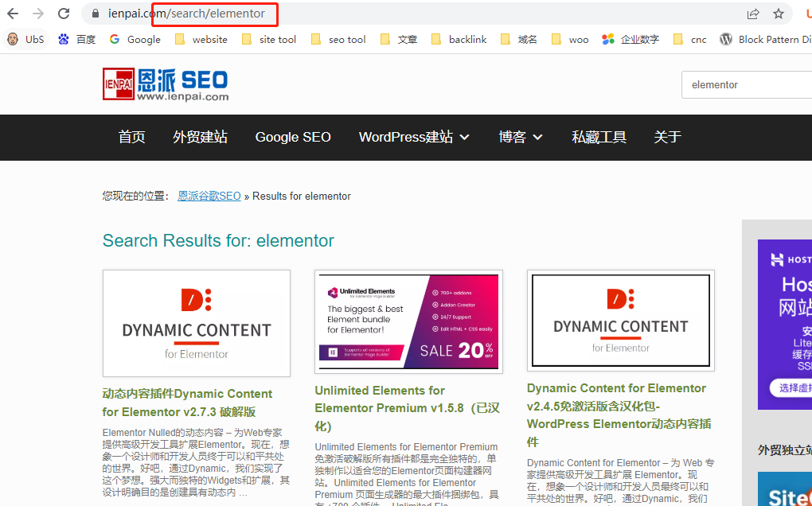Open the seo tool bookmark folder
The height and width of the screenshot is (506, 812).
click(338, 39)
